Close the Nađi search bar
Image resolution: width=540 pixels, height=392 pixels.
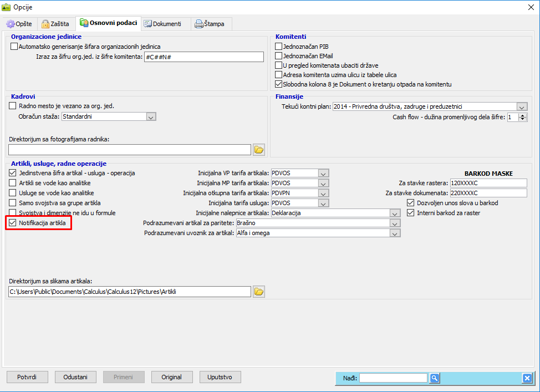pyautogui.click(x=527, y=378)
